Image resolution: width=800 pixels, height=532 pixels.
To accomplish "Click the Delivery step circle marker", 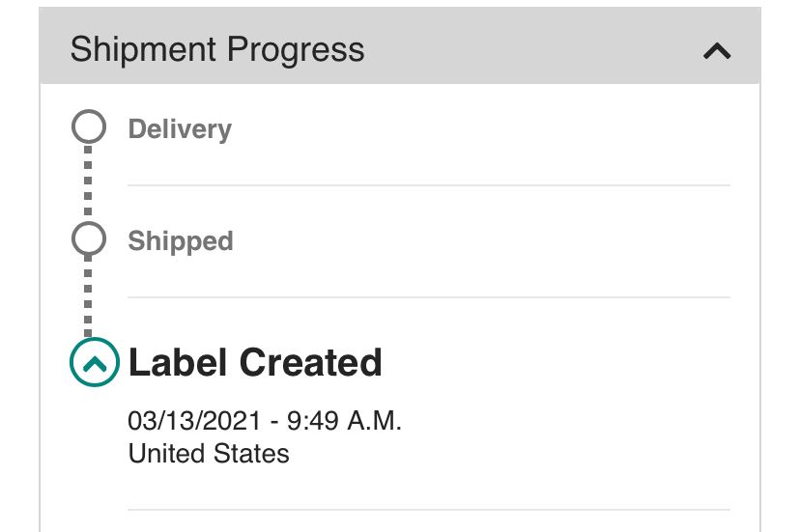I will tap(88, 126).
